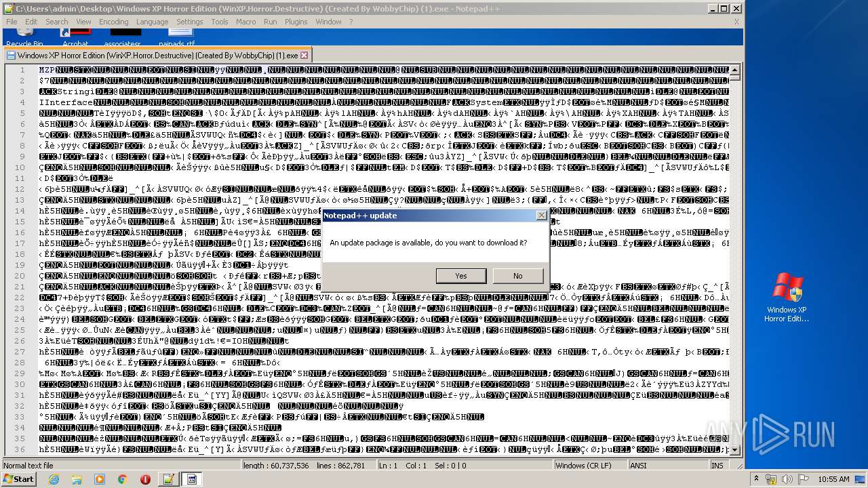Click the vertical scrollbar thumb in the editor

pos(735,78)
